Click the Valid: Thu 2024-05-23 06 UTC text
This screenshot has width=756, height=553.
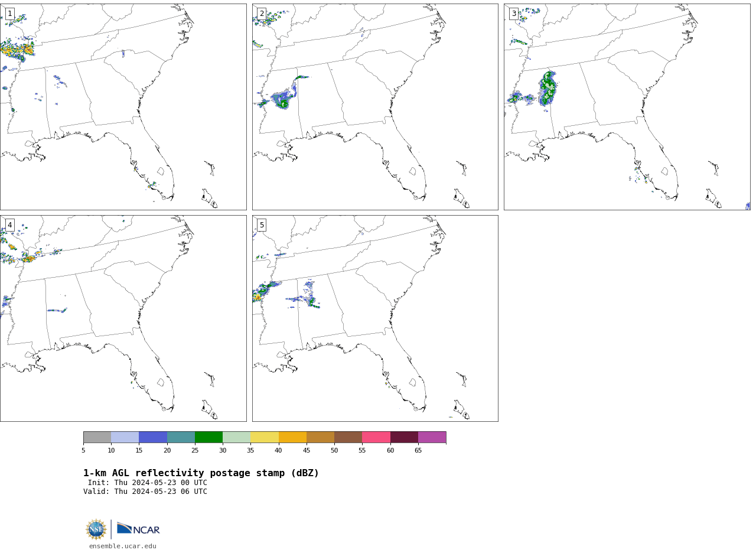[x=145, y=492]
